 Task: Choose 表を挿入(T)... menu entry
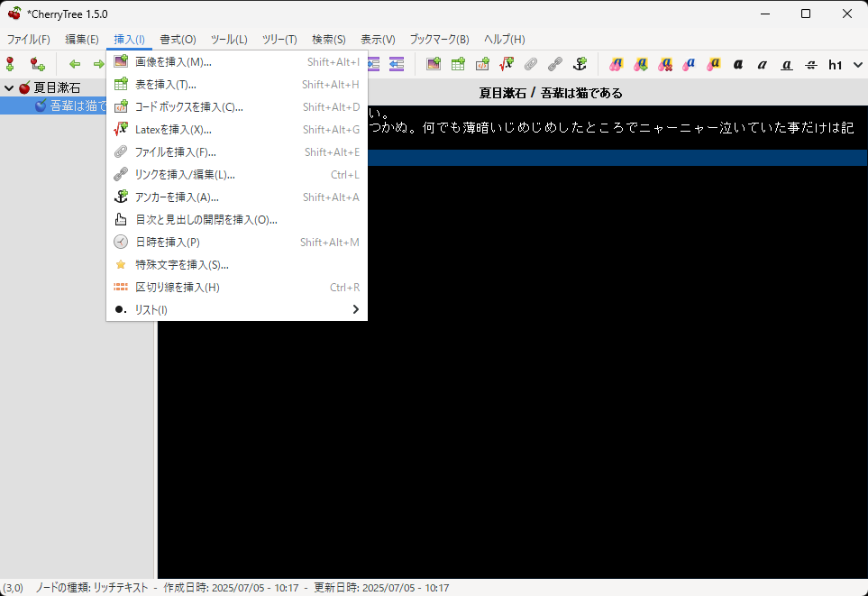pos(237,84)
